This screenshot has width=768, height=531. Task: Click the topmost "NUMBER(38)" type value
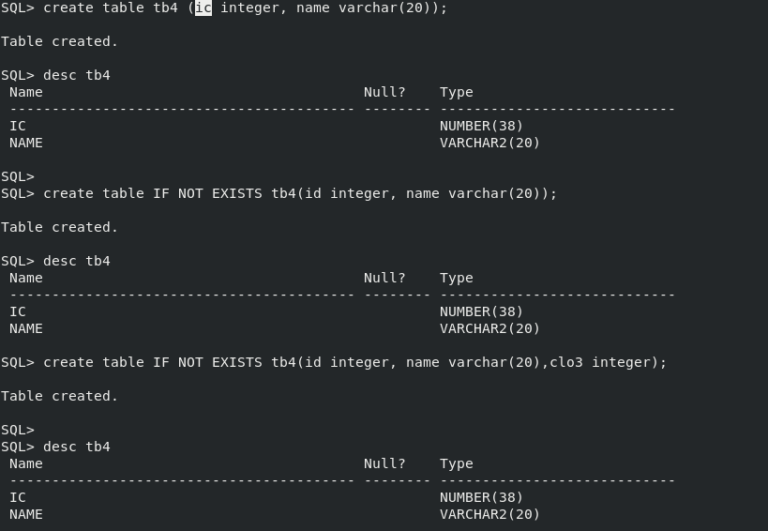point(481,126)
